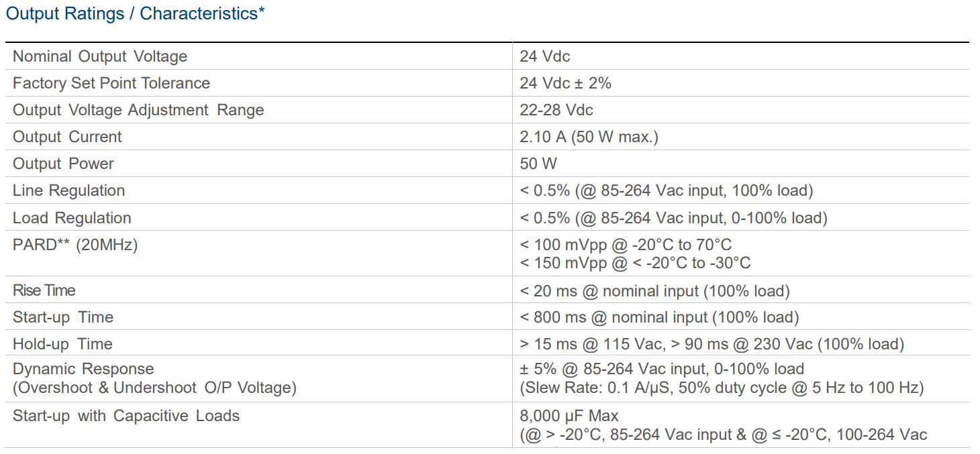Click the Output Power row label
The image size is (980, 454).
coord(63,164)
